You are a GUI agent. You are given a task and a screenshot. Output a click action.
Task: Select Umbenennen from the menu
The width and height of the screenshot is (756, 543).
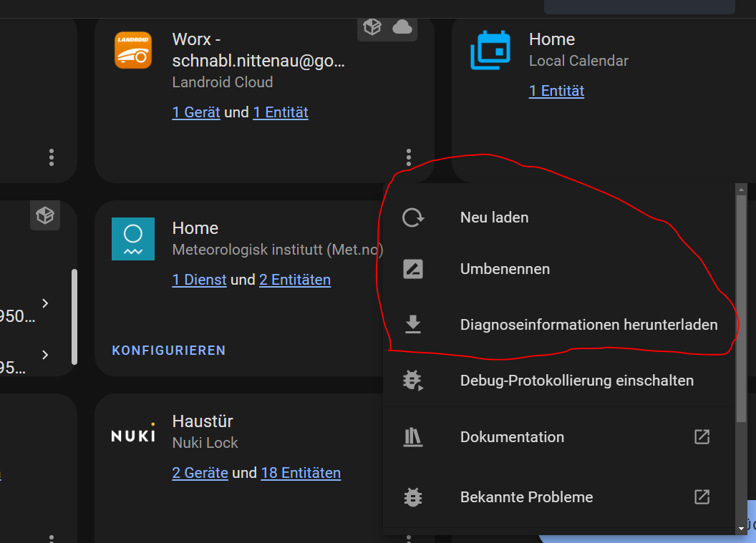(x=560, y=269)
